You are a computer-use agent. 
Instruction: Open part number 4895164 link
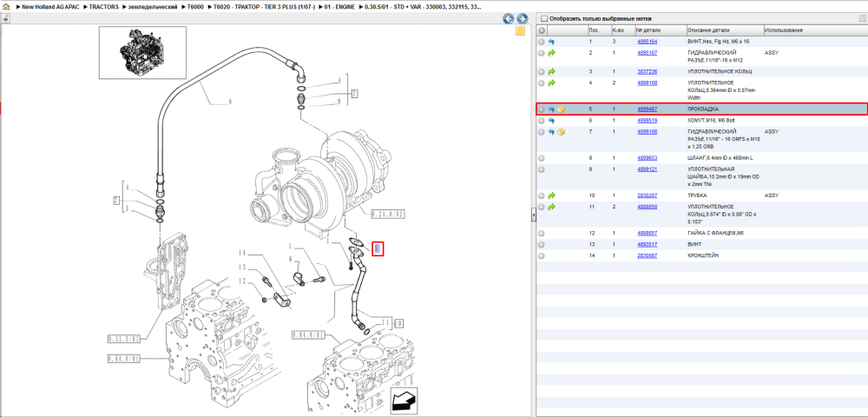click(x=648, y=42)
